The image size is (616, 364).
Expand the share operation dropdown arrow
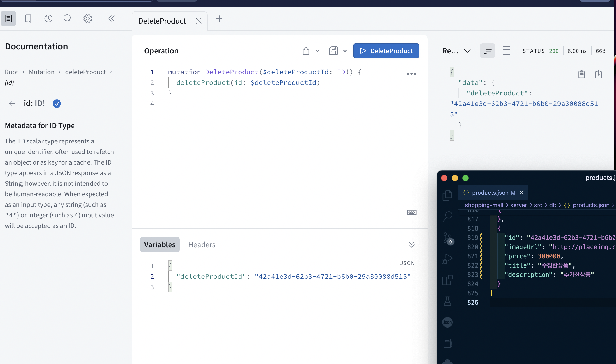pos(318,51)
